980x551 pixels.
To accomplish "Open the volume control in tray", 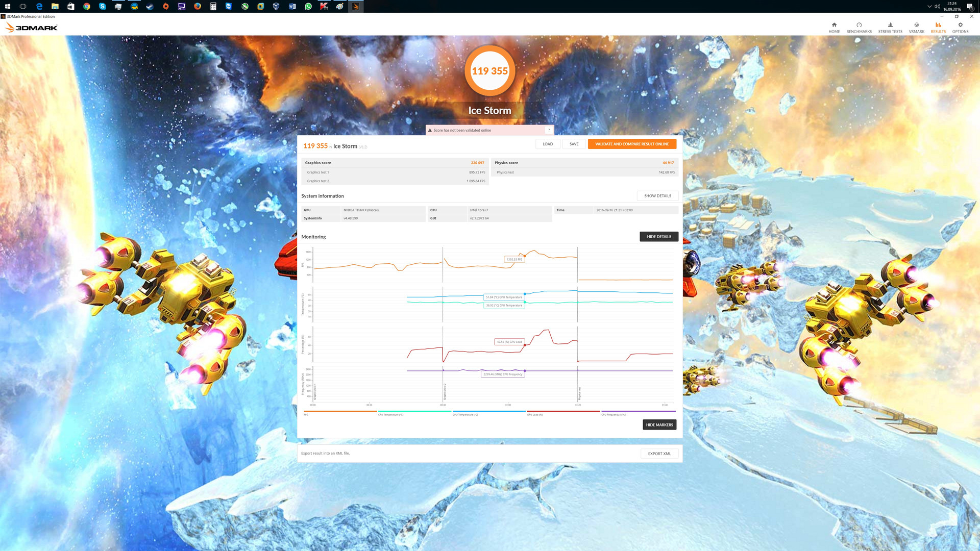I will [937, 6].
